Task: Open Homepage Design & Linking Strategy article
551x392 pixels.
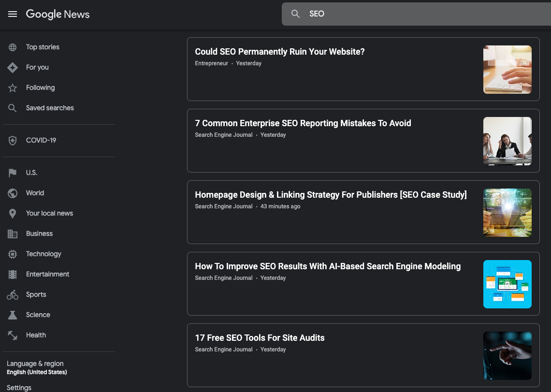Action: pos(331,195)
